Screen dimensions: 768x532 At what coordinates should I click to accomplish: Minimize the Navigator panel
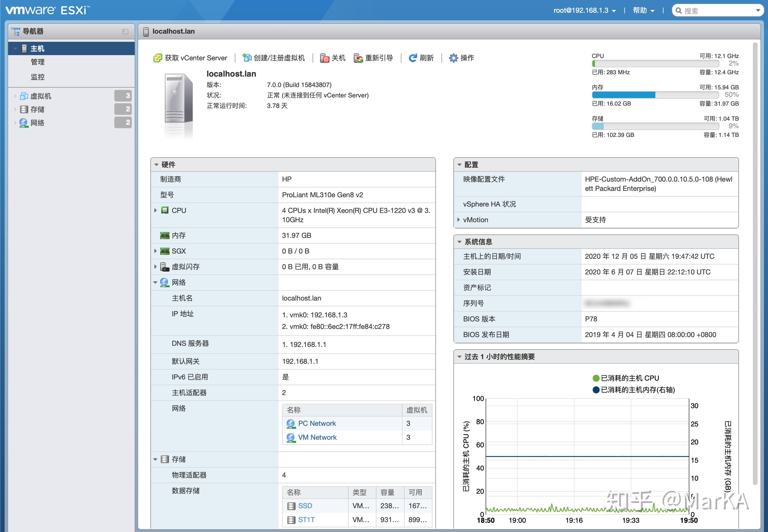point(125,31)
